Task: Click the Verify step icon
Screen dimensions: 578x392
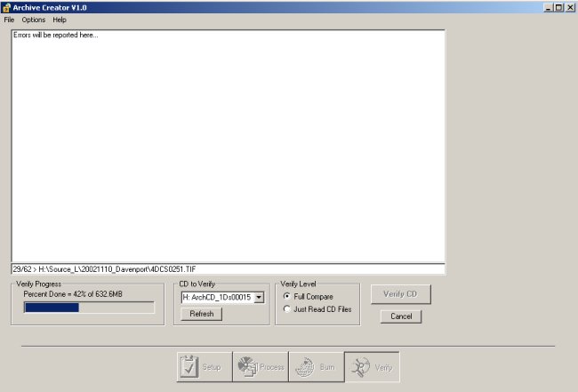Action: 360,367
